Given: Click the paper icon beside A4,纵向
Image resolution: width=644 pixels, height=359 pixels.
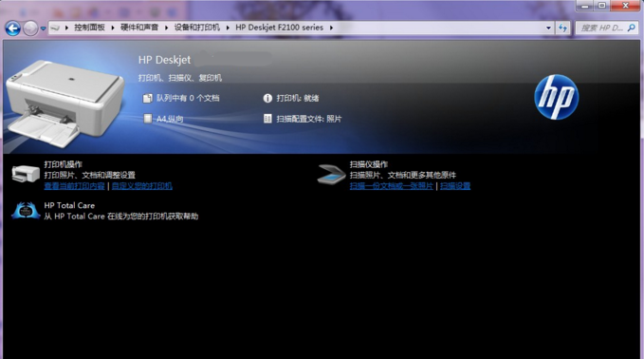Looking at the screenshot, I should tap(147, 119).
